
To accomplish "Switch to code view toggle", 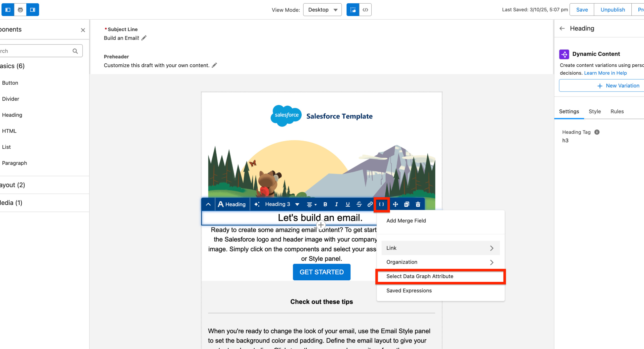I will [x=365, y=10].
